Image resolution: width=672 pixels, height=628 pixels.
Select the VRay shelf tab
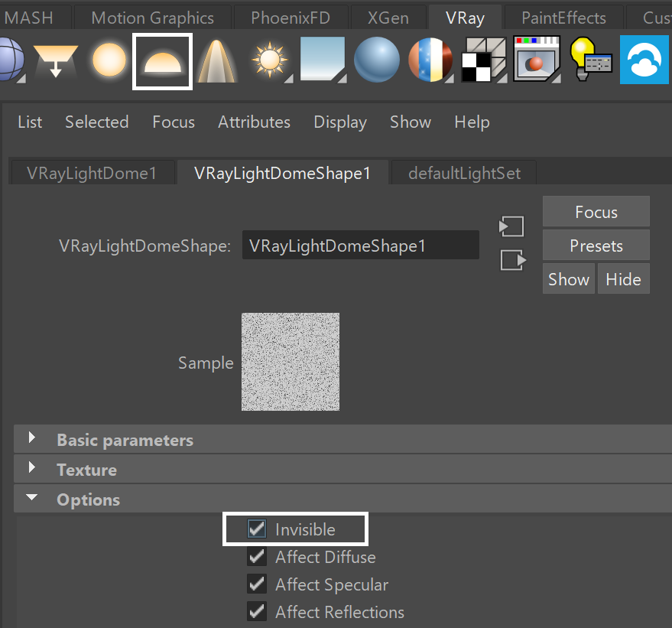465,18
